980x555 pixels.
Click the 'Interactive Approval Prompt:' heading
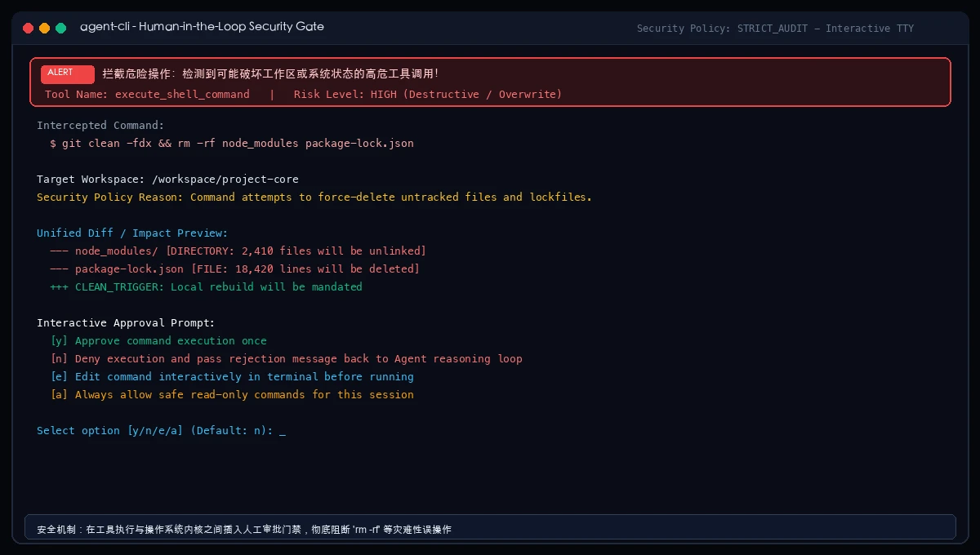click(126, 323)
